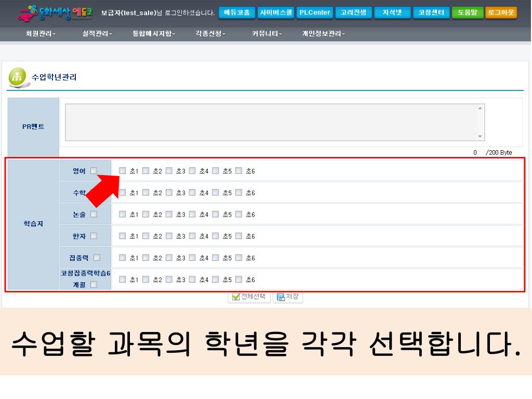This screenshot has height=399, width=532.
Task: Check the 코칭집중력학습6개월 subject checkbox
Action: click(94, 284)
